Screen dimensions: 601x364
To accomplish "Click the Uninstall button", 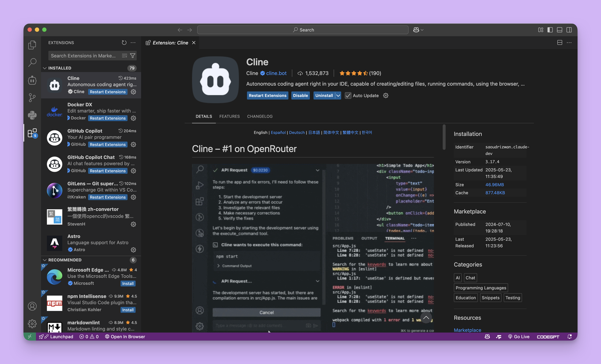I will point(324,96).
